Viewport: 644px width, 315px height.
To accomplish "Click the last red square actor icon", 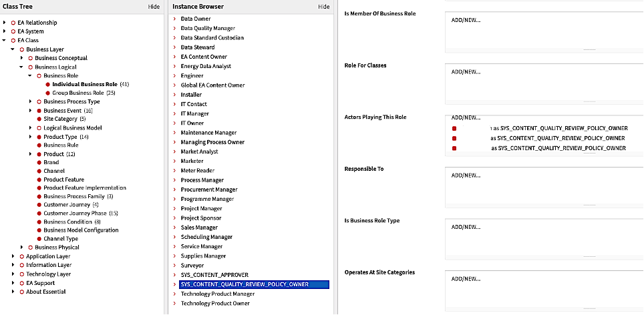I will [x=454, y=148].
